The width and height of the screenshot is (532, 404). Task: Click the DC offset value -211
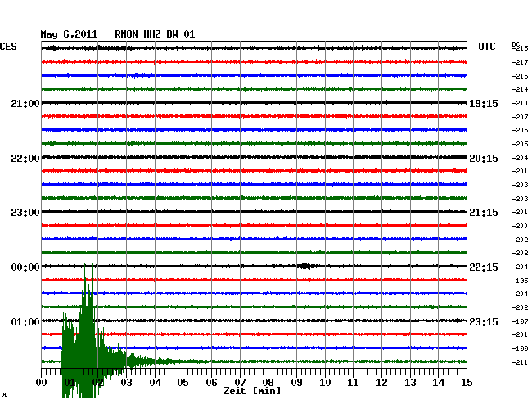(x=520, y=362)
